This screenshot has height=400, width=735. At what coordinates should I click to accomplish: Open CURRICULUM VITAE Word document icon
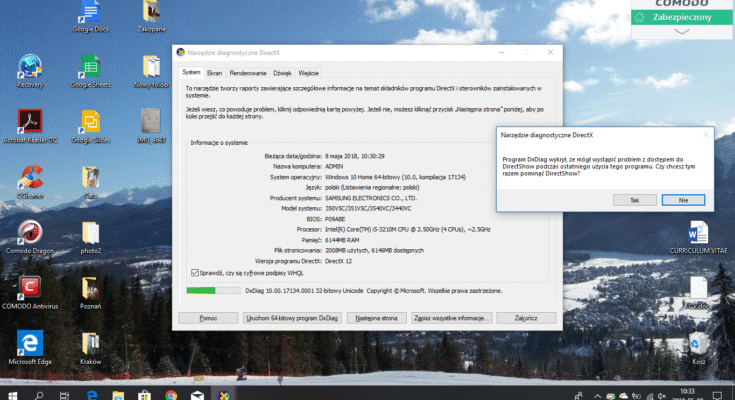(698, 237)
